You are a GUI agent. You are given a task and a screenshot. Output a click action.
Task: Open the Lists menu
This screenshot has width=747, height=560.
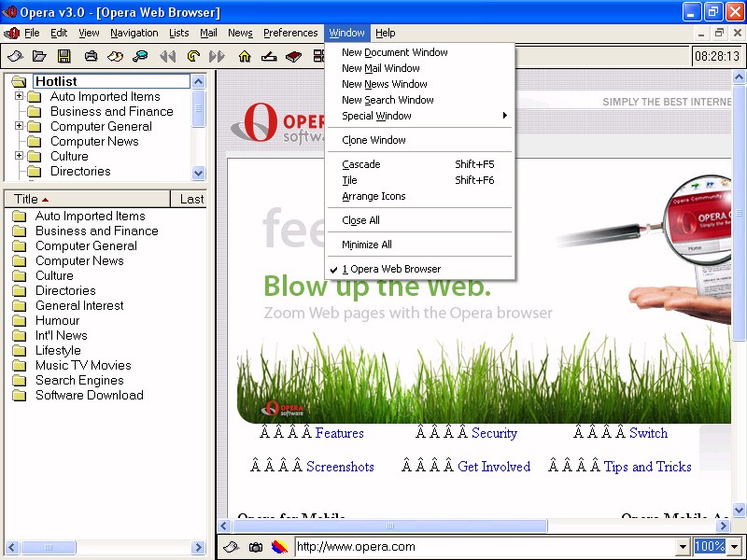[x=178, y=33]
